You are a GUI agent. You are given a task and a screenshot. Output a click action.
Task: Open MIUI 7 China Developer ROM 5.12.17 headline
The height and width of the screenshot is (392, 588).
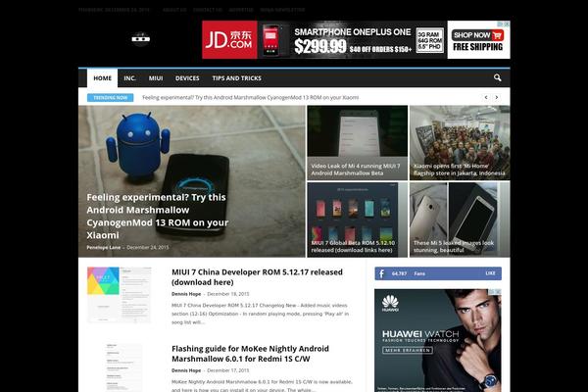pyautogui.click(x=257, y=277)
